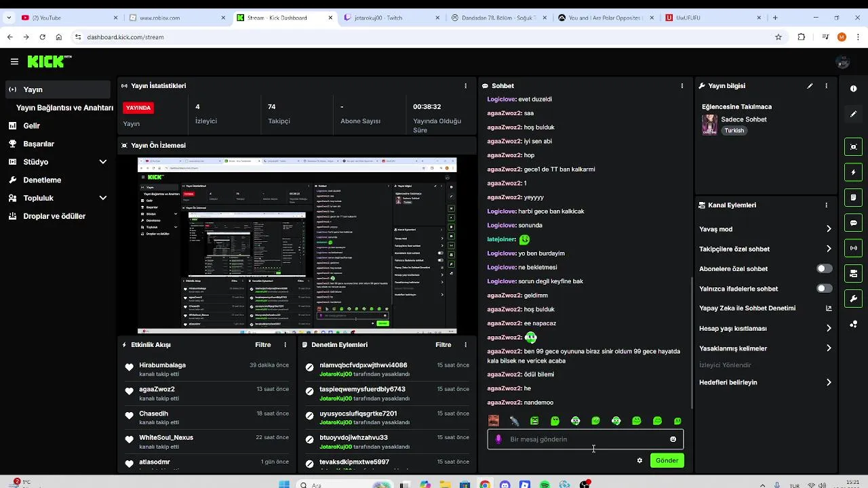Open the user profile avatar in the header
This screenshot has width=868, height=488.
[843, 62]
